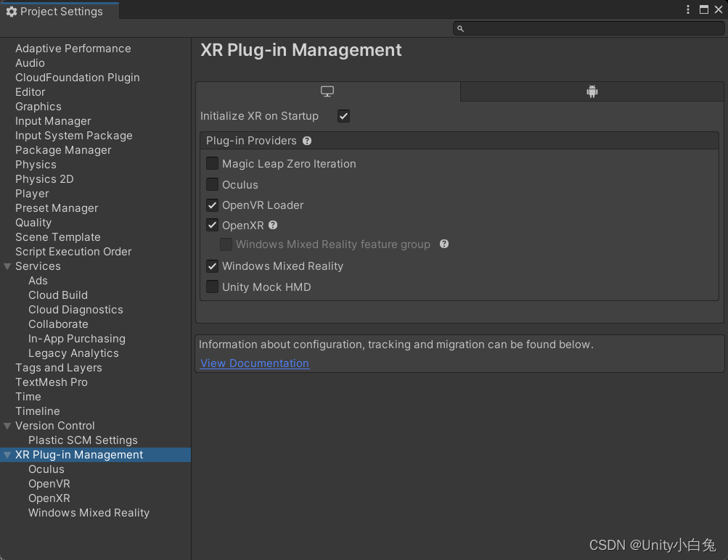Maximize the Project Settings window
Image resolution: width=728 pixels, height=560 pixels.
(704, 9)
